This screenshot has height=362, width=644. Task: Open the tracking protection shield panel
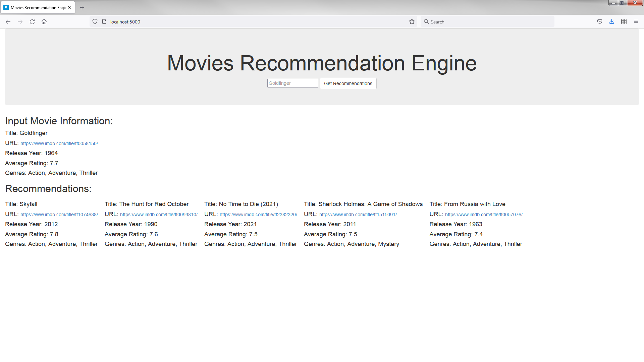coord(95,21)
